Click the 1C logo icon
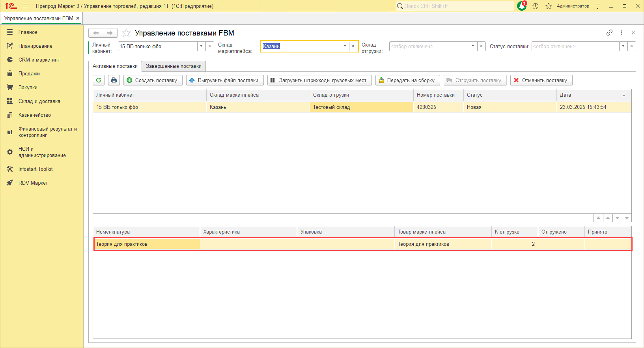 (x=11, y=6)
